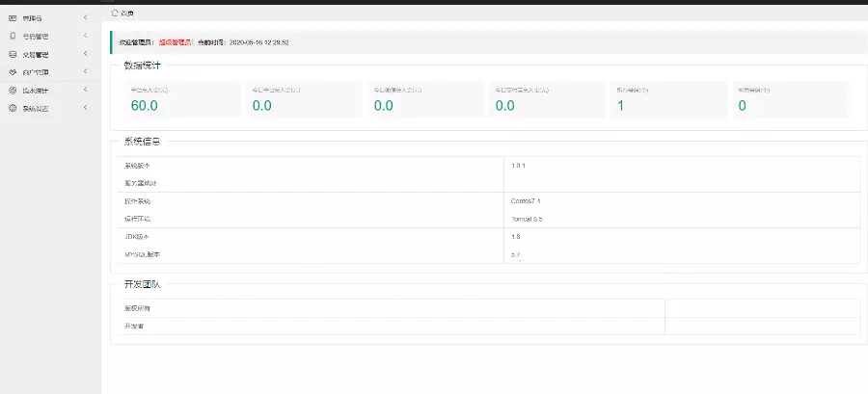Expand the 交易管理 submenu arrow
This screenshot has height=394, width=868.
point(86,55)
